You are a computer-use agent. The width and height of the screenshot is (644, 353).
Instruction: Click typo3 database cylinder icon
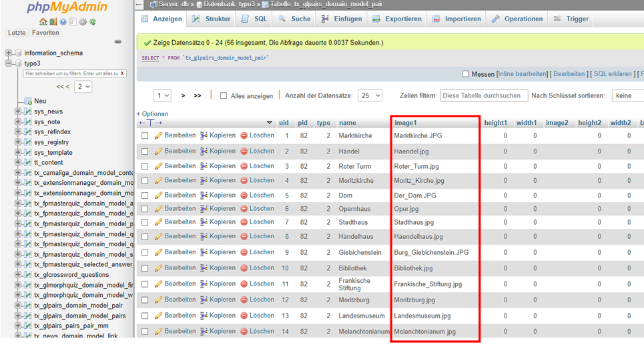18,63
